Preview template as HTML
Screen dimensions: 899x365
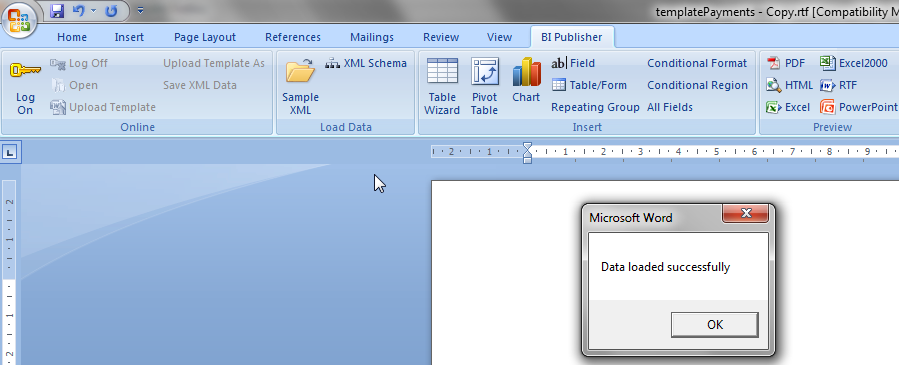(x=789, y=85)
